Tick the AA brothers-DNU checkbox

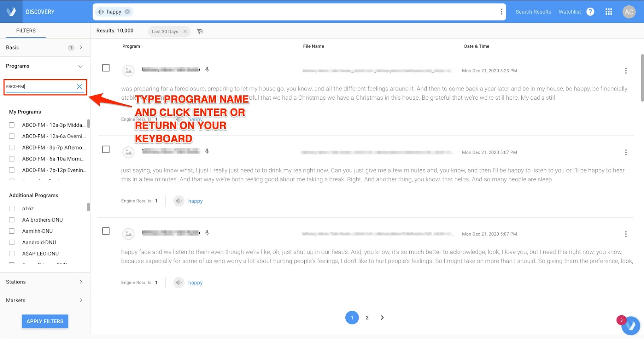pyautogui.click(x=12, y=220)
